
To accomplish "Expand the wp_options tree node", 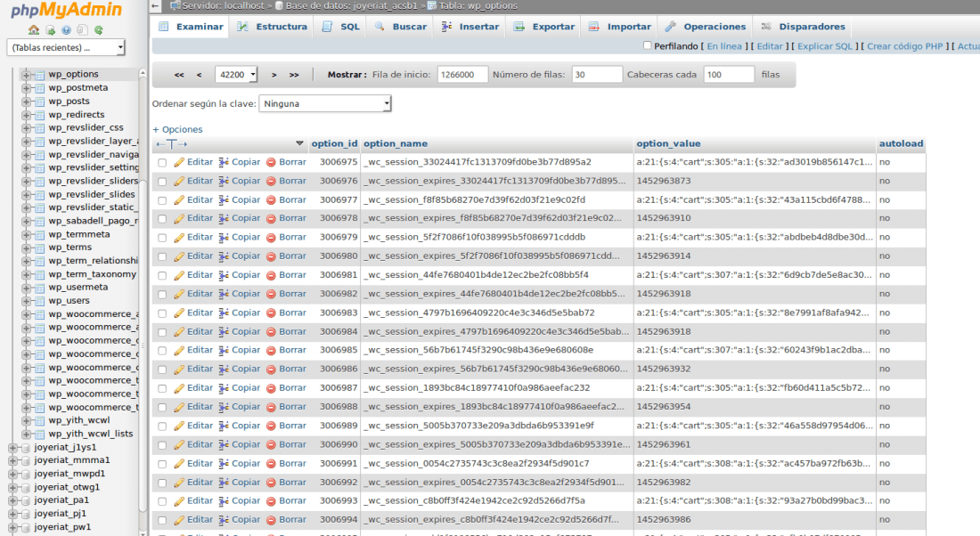I will click(x=26, y=75).
